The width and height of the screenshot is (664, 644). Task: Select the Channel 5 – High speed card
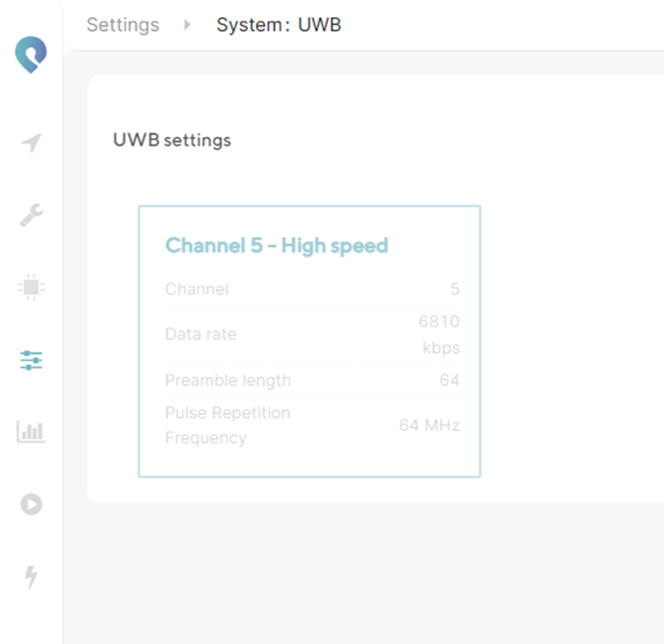pos(309,342)
